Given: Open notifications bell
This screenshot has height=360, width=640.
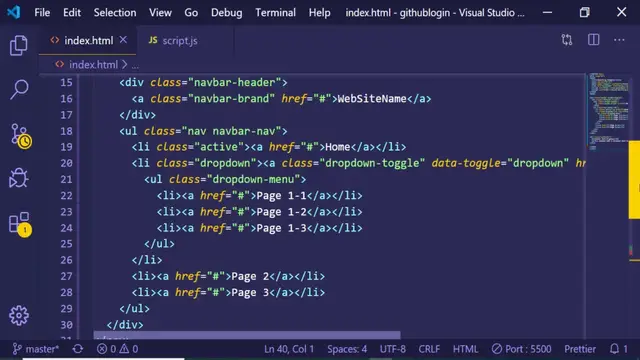Looking at the screenshot, I should click(618, 349).
